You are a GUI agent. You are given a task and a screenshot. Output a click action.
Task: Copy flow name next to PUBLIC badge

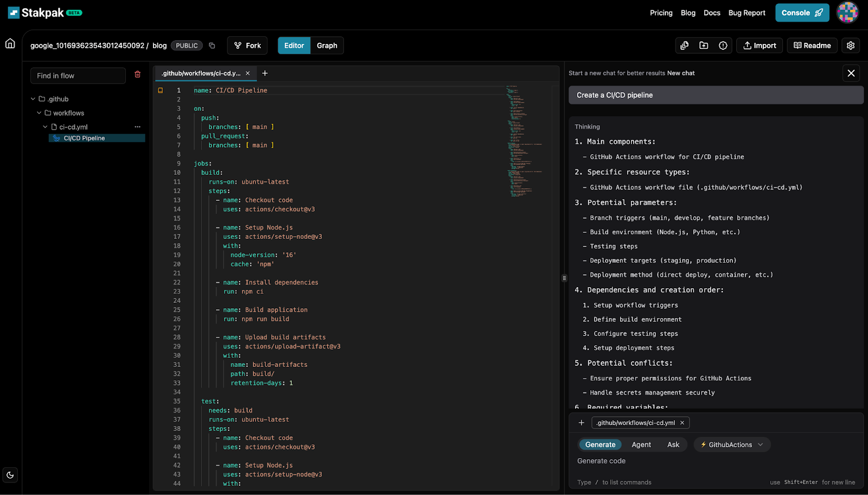tap(212, 46)
